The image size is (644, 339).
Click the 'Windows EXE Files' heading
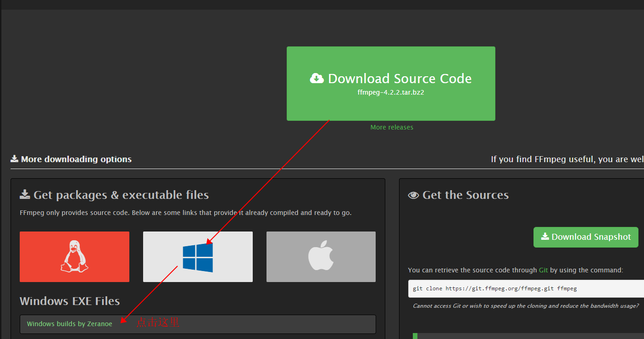pyautogui.click(x=70, y=301)
